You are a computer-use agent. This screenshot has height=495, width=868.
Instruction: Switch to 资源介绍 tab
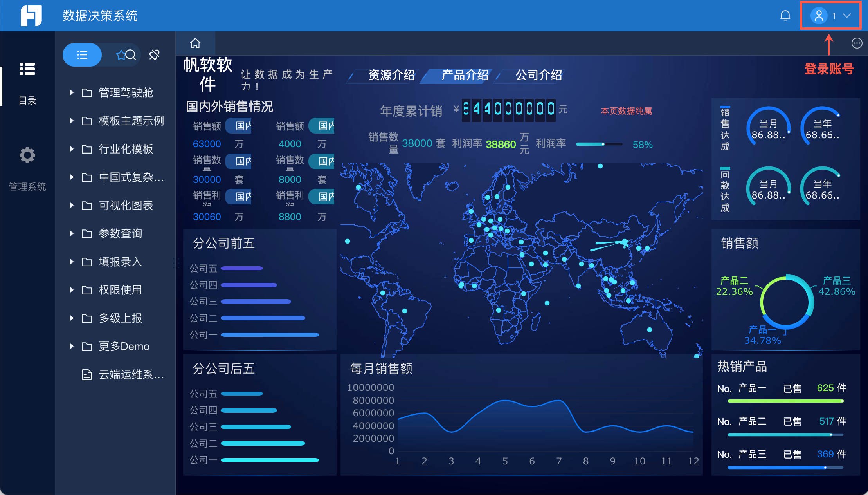pyautogui.click(x=391, y=75)
